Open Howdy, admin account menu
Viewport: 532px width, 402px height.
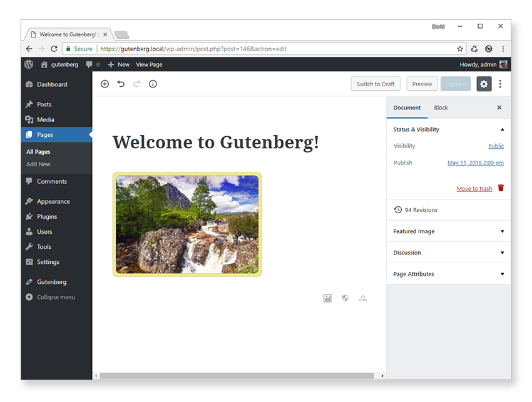(483, 64)
